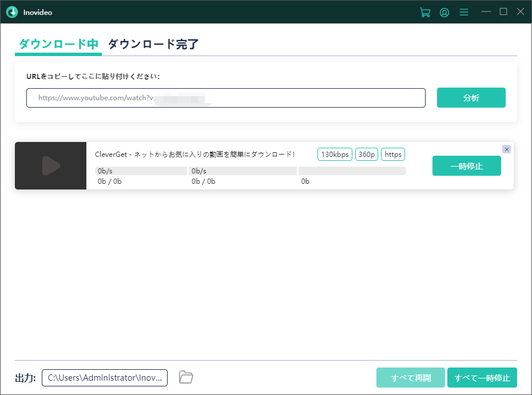
Task: Click the Inovideo app logo
Action: point(12,12)
